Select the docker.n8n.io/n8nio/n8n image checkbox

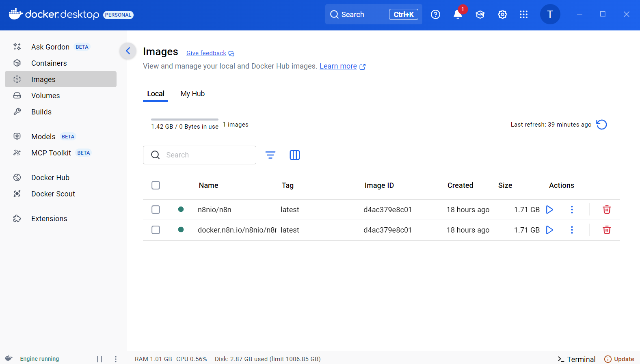[156, 230]
